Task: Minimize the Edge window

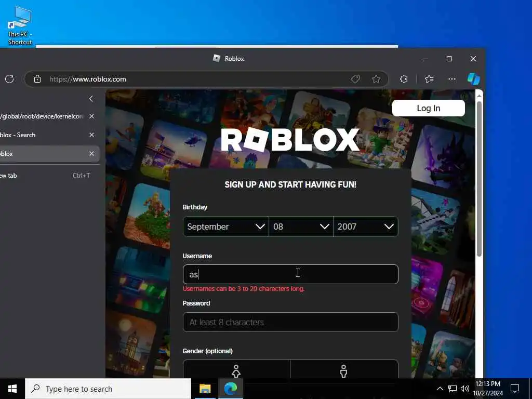Action: pos(425,59)
